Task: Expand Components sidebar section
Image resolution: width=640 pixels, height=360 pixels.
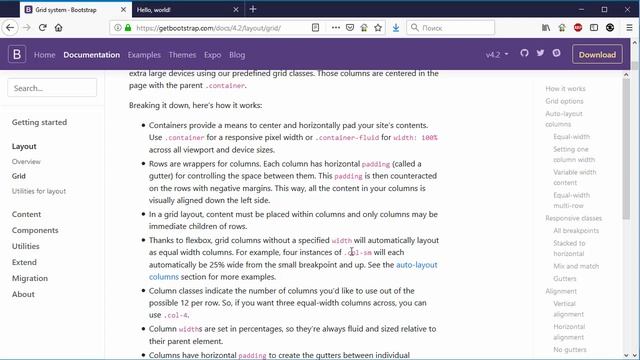Action: pyautogui.click(x=35, y=230)
